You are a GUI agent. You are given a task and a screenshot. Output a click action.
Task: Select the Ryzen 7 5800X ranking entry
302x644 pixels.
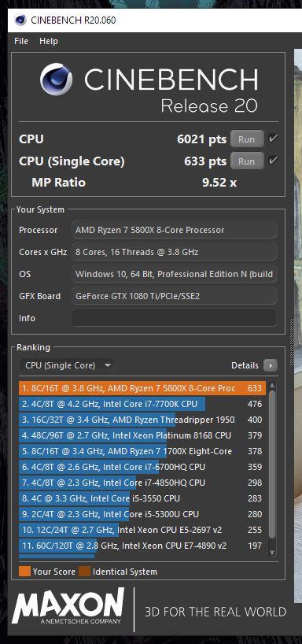(x=142, y=388)
